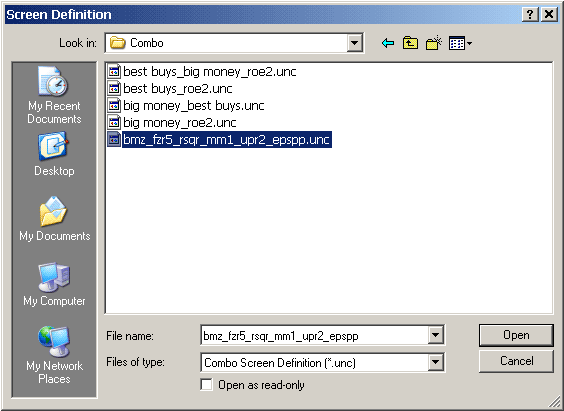Expand the File name dropdown arrow
This screenshot has height=411, width=564.
[x=435, y=335]
